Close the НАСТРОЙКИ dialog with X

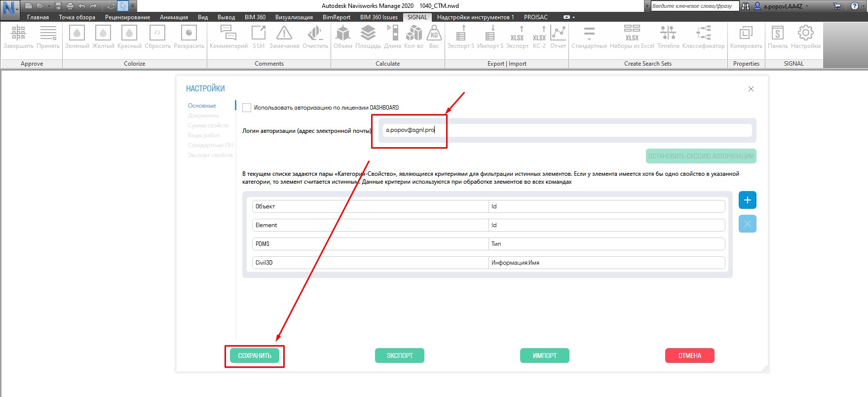pyautogui.click(x=751, y=89)
